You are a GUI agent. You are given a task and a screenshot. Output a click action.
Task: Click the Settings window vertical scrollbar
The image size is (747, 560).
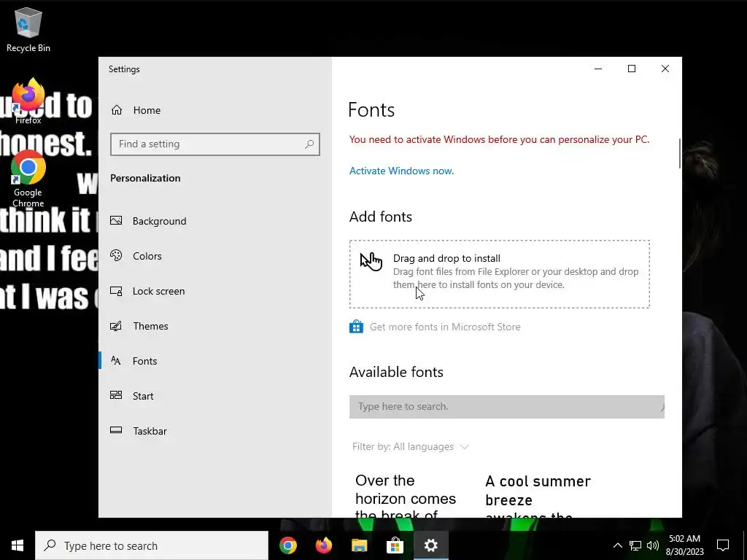tap(680, 153)
